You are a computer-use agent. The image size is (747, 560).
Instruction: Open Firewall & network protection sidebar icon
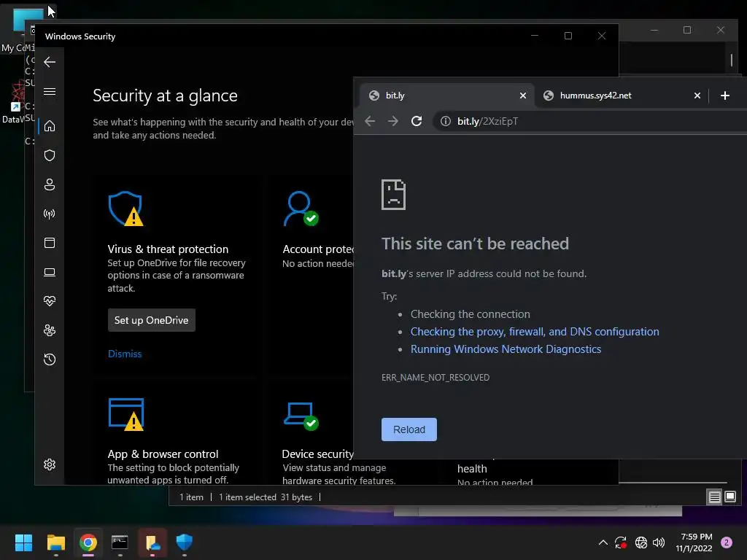50,214
